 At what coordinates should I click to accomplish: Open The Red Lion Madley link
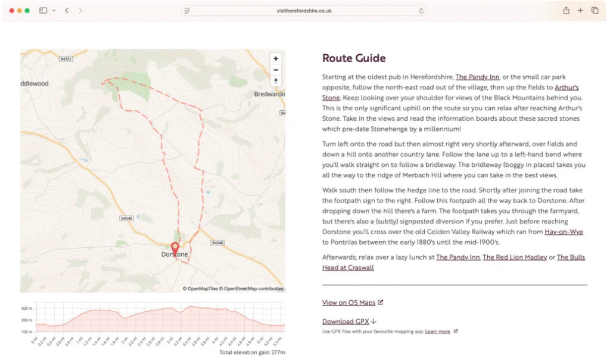tap(515, 257)
